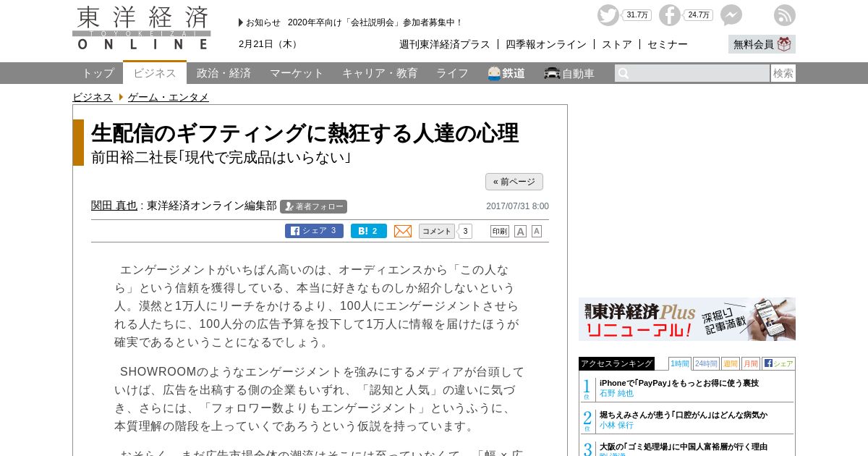Open the 東洋経済 ONLINE logo
Image resolution: width=868 pixels, height=456 pixels.
pos(142,28)
